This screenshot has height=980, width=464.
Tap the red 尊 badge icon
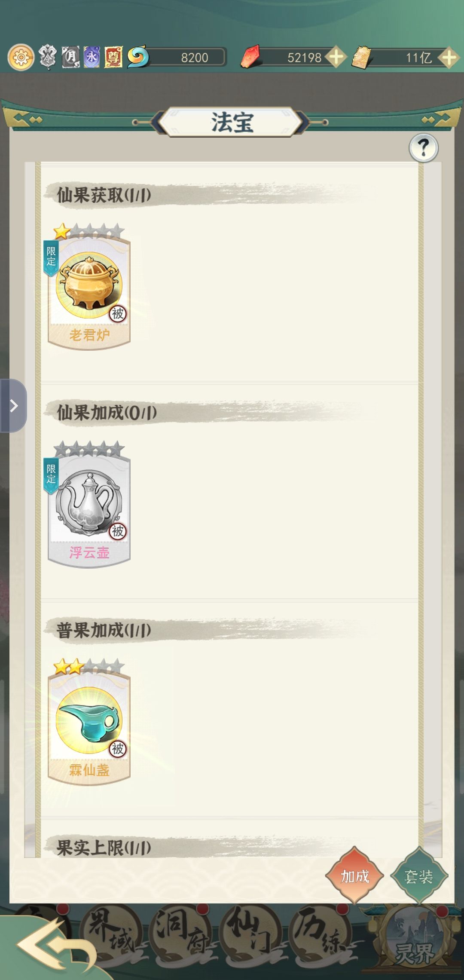click(113, 57)
